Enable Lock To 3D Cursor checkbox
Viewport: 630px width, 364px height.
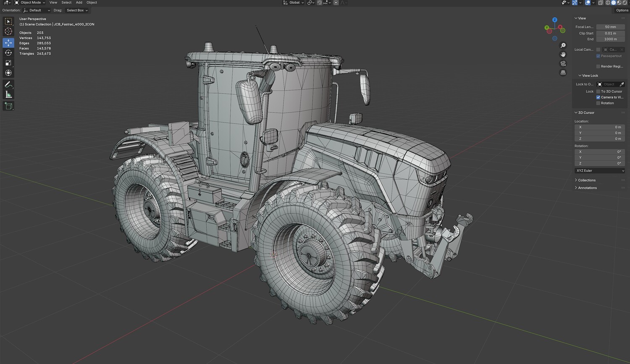point(598,92)
